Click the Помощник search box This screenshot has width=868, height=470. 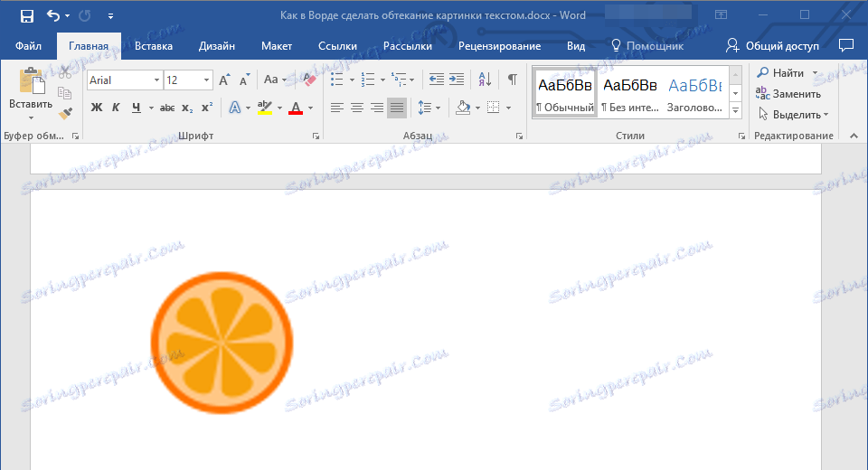pos(647,46)
